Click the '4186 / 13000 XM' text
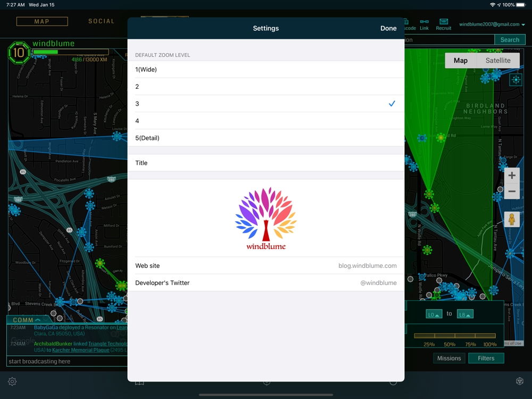This screenshot has height=399, width=532. coord(89,60)
